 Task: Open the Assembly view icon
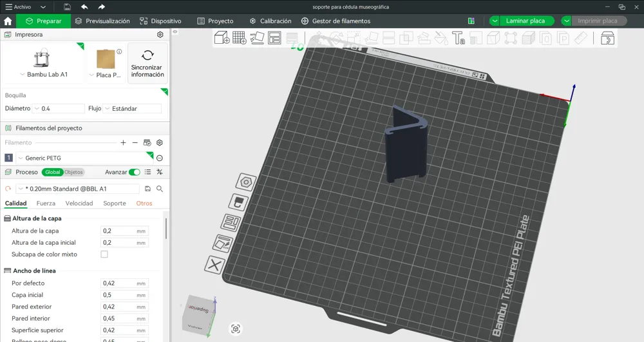(x=607, y=38)
